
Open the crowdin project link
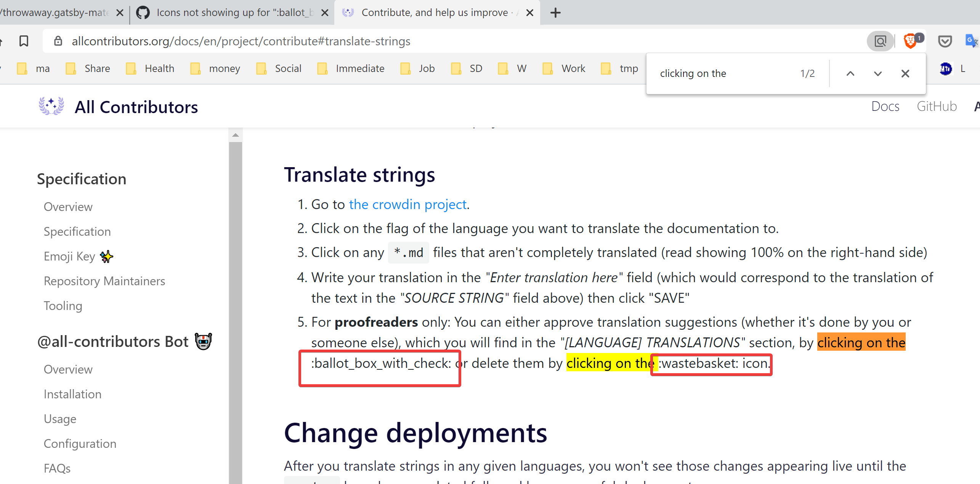407,204
